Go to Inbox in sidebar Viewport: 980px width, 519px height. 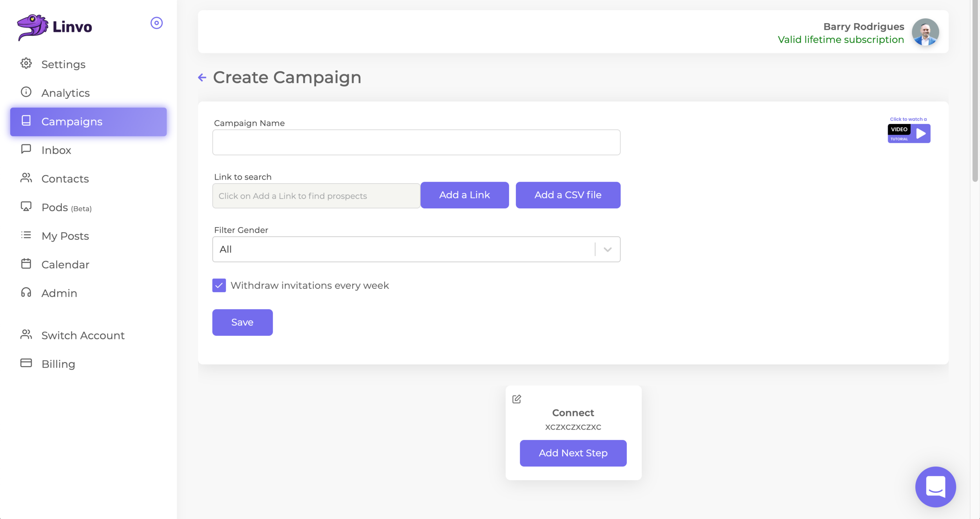pos(56,150)
